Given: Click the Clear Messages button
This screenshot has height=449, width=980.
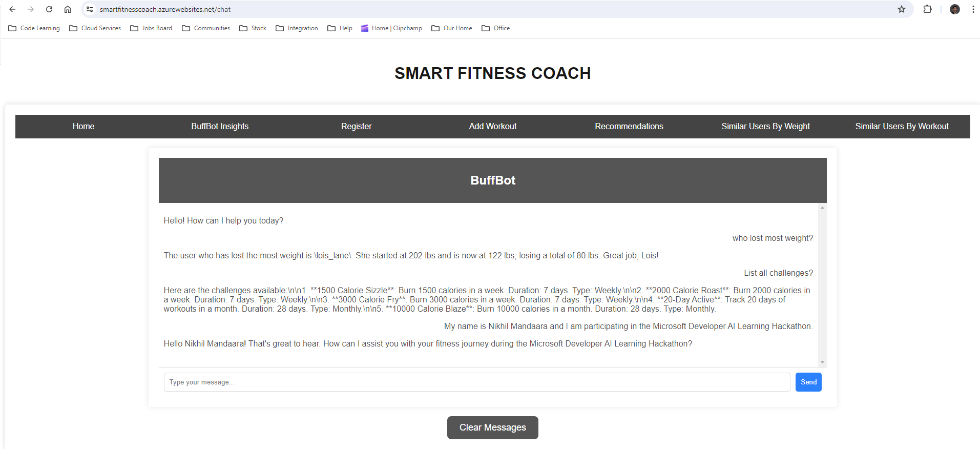Looking at the screenshot, I should [x=492, y=427].
